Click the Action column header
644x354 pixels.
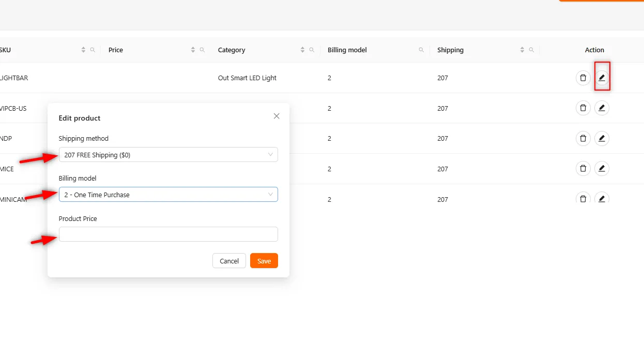tap(594, 50)
